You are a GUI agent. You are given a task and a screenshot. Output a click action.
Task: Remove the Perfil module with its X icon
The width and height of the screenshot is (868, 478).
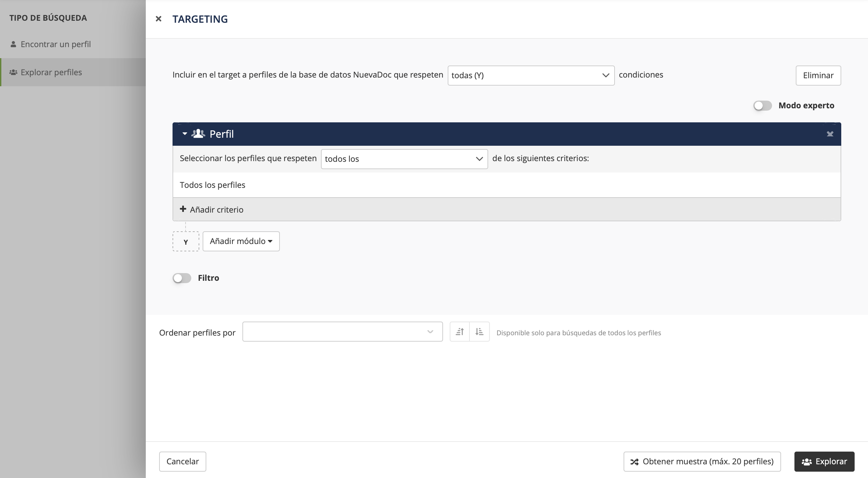pos(830,134)
